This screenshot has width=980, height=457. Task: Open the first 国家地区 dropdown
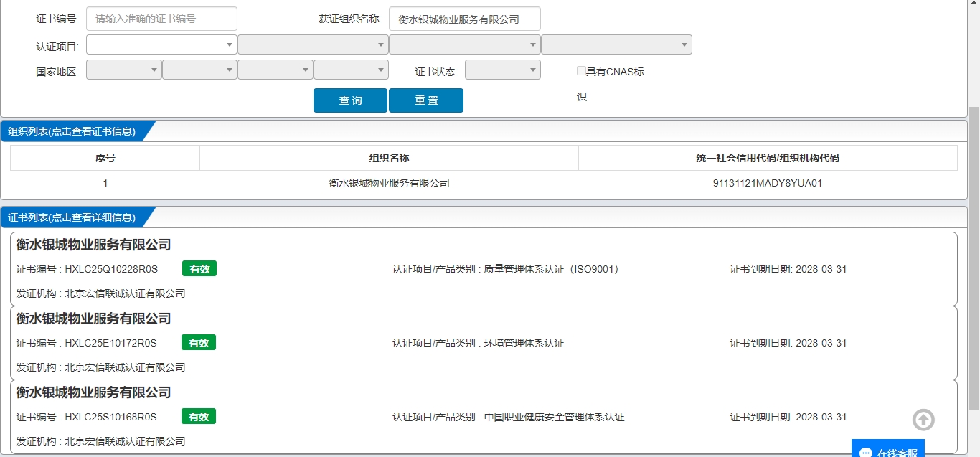[123, 70]
